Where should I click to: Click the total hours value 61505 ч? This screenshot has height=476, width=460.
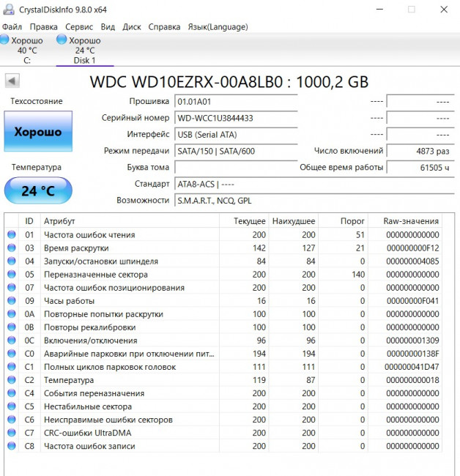coord(420,167)
